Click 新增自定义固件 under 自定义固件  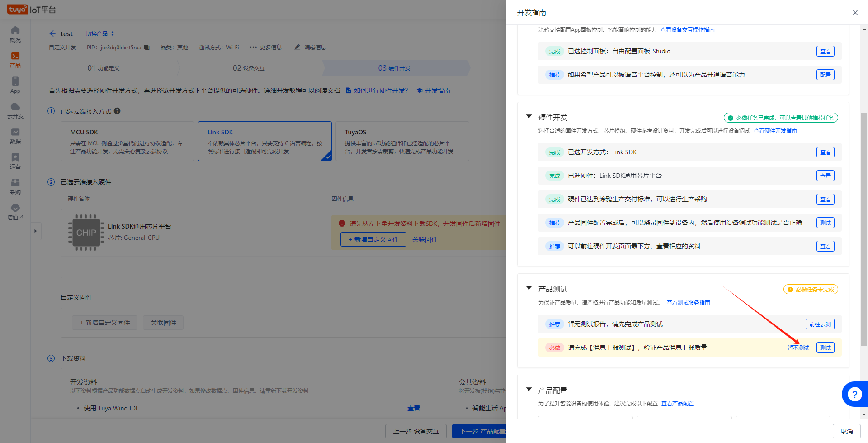coord(105,323)
